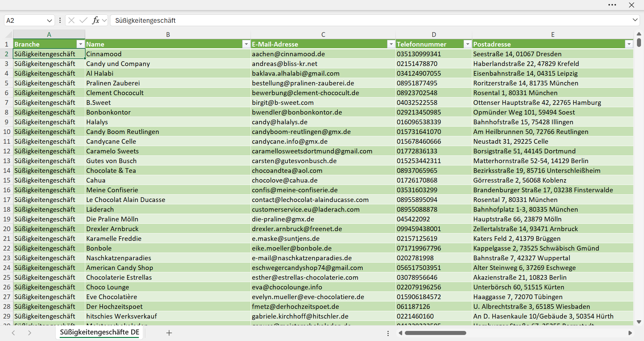Click the vertical scrollbar thumb

tap(639, 42)
